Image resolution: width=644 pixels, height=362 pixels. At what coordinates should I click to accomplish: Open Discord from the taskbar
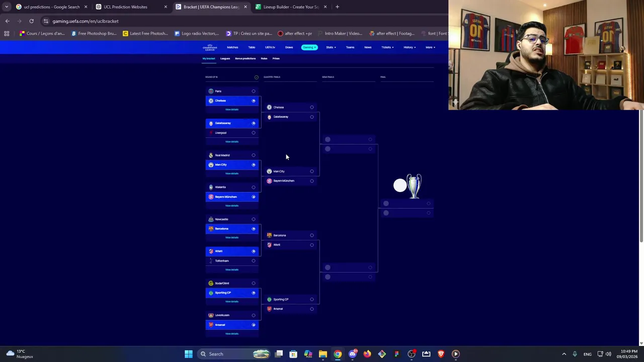pos(352,354)
